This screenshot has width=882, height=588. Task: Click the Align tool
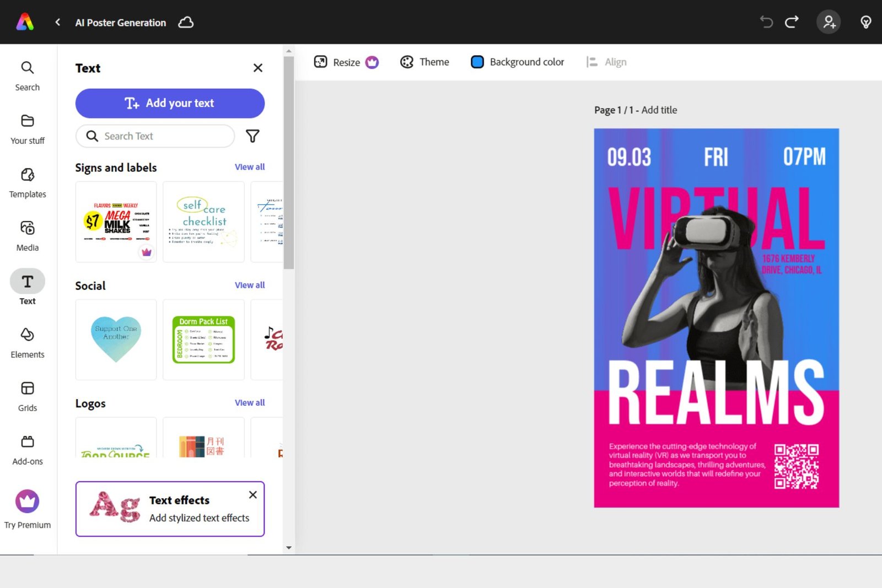[606, 62]
